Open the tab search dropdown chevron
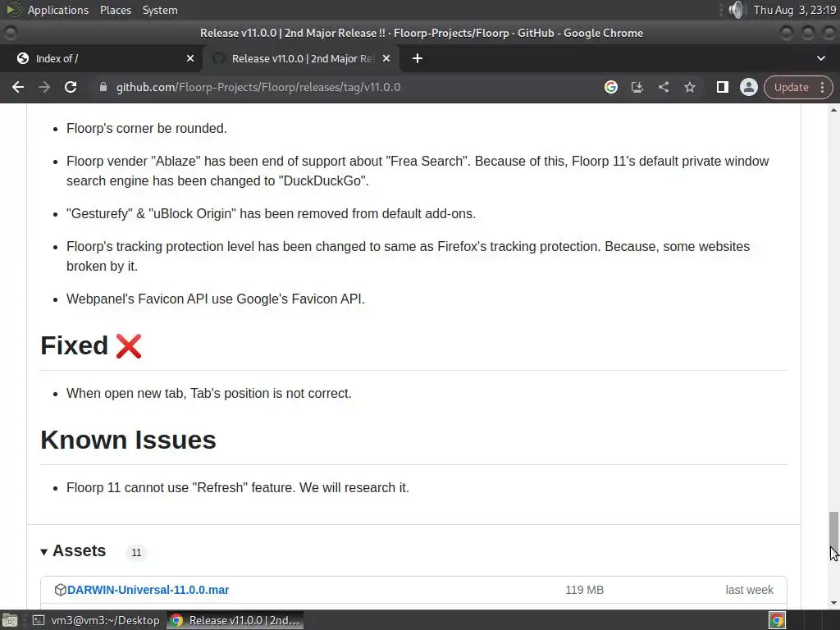840x630 pixels. pos(820,58)
